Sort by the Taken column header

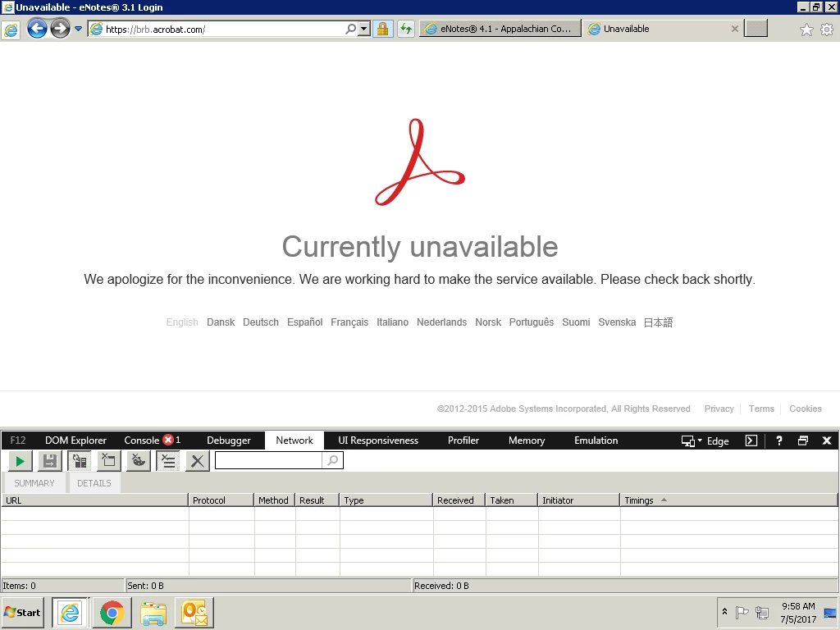[512, 500]
